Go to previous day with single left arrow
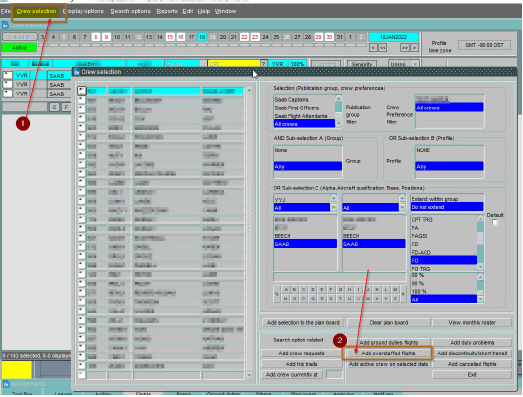The image size is (523, 397). pyautogui.click(x=373, y=48)
